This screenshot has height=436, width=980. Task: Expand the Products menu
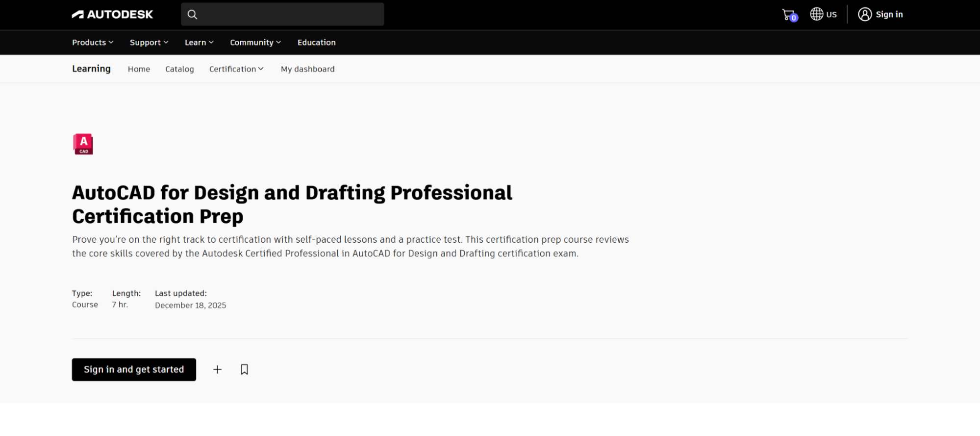click(93, 43)
